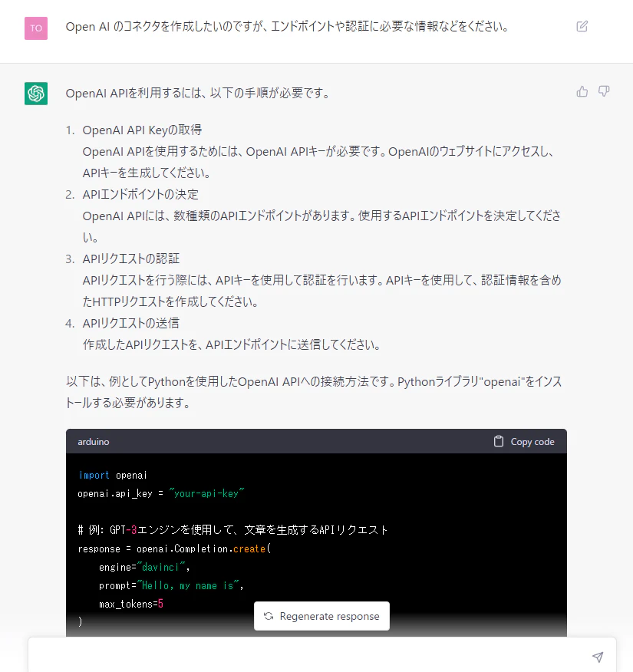
Task: Click list item 'OpenAI API Keyの取得'
Action: pos(142,130)
